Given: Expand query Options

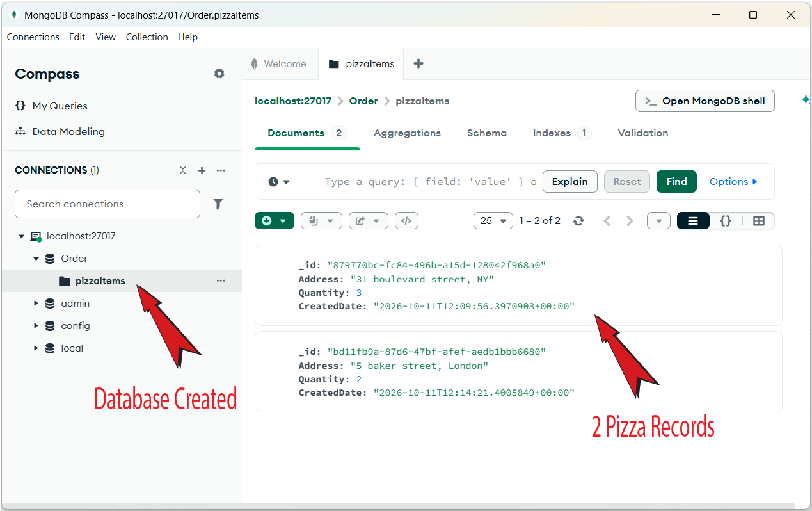Looking at the screenshot, I should 733,182.
